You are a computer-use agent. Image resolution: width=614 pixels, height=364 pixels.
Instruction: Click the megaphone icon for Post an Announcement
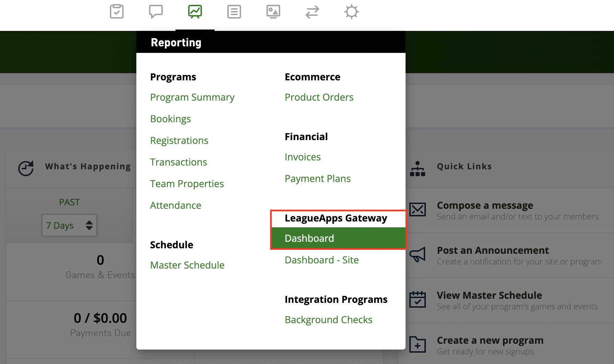pyautogui.click(x=418, y=255)
